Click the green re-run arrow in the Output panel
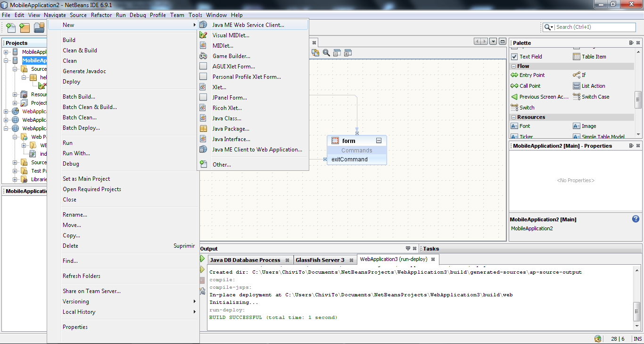The height and width of the screenshot is (344, 644). (x=202, y=259)
